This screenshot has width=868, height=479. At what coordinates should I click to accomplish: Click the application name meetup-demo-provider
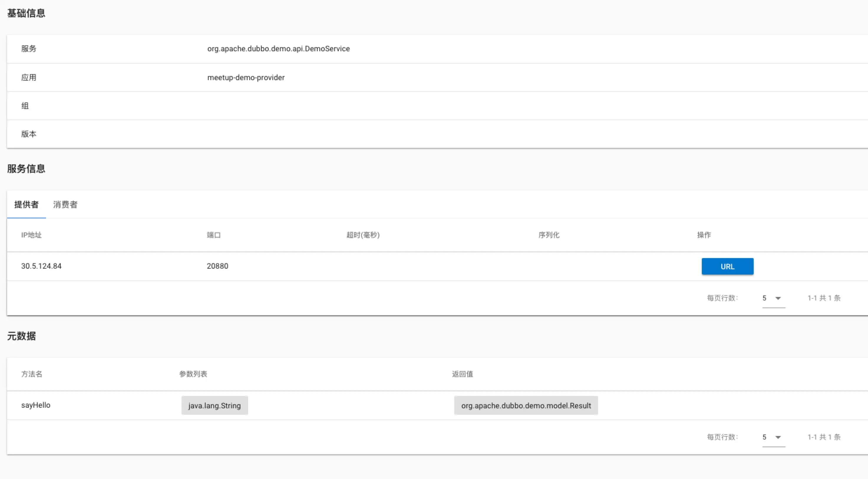[x=246, y=78]
